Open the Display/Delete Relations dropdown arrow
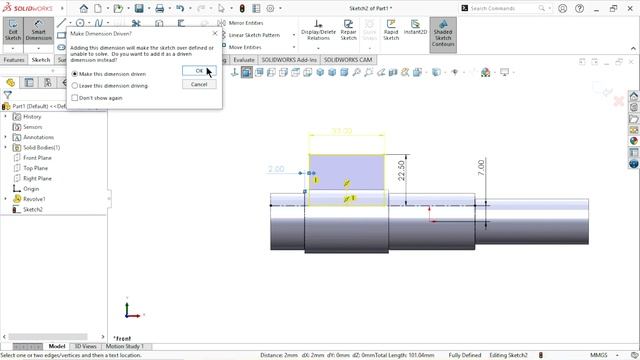The image size is (640, 360). point(318,48)
